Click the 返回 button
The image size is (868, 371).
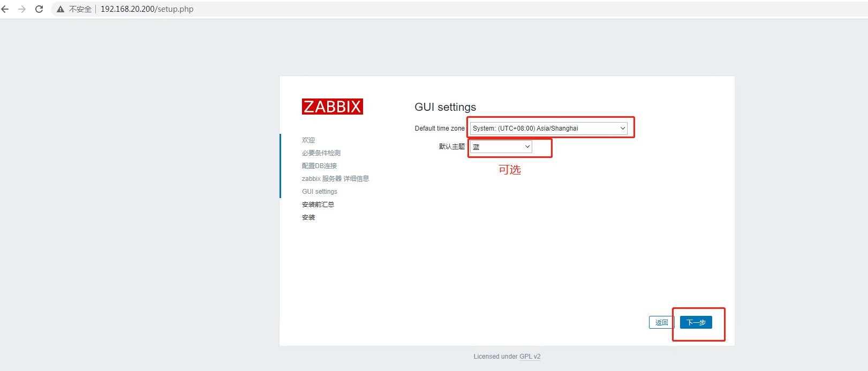(661, 322)
